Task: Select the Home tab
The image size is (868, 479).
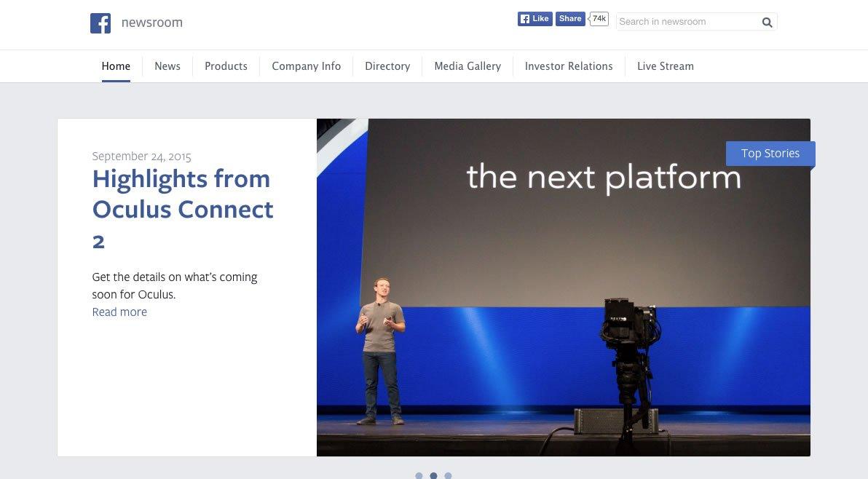Action: [116, 66]
